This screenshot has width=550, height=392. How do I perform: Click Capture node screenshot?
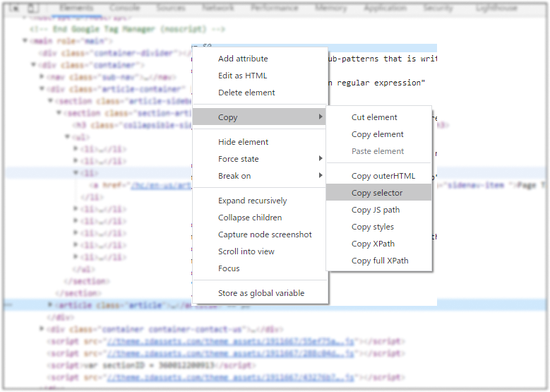point(265,234)
